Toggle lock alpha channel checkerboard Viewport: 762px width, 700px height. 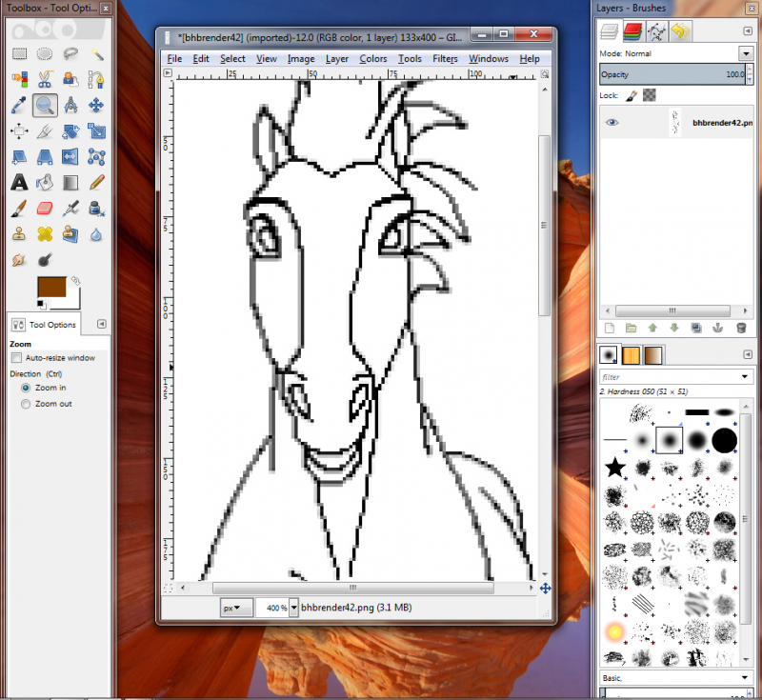coord(650,95)
